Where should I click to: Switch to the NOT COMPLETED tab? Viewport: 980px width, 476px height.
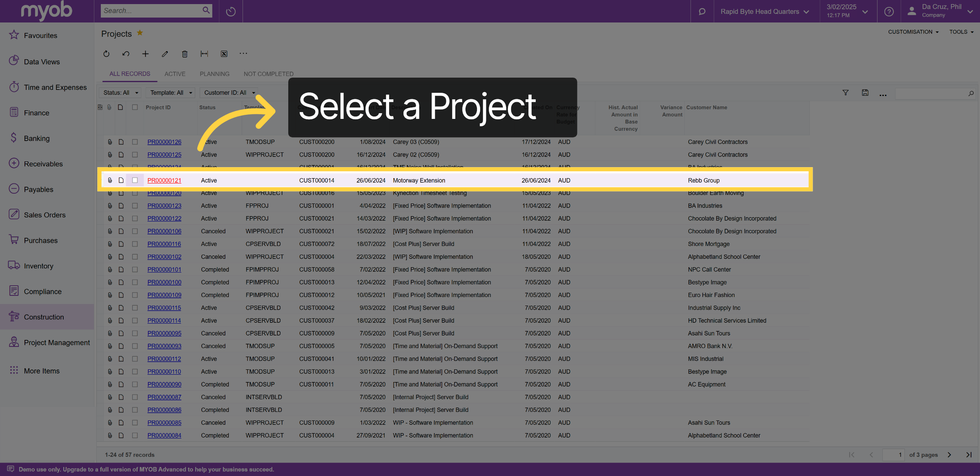[269, 74]
